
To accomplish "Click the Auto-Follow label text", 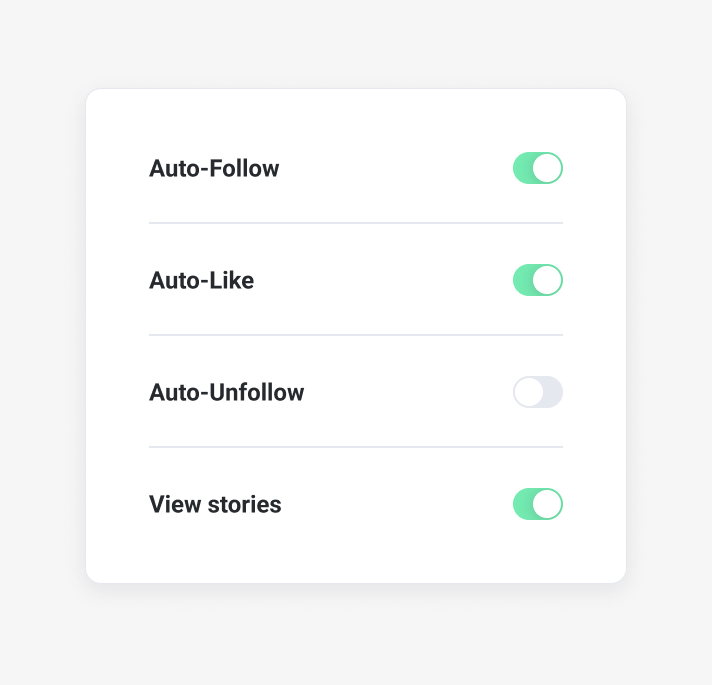I will tap(214, 168).
